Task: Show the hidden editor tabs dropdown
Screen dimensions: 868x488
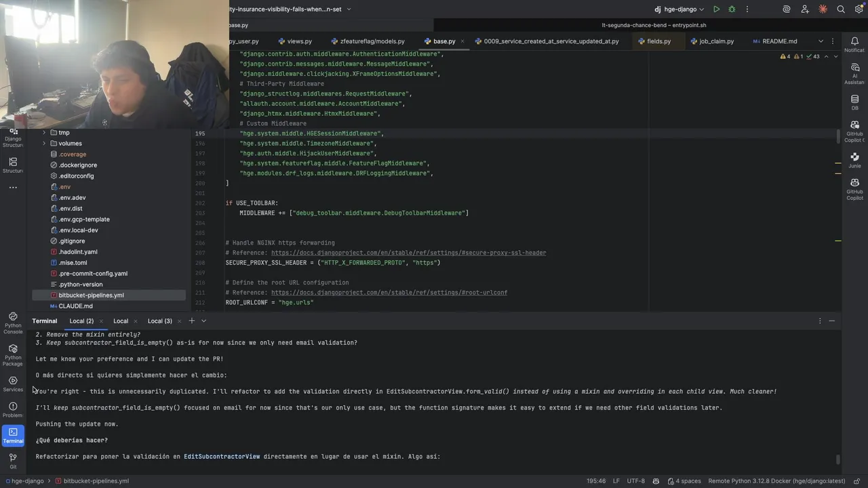Action: [x=821, y=41]
